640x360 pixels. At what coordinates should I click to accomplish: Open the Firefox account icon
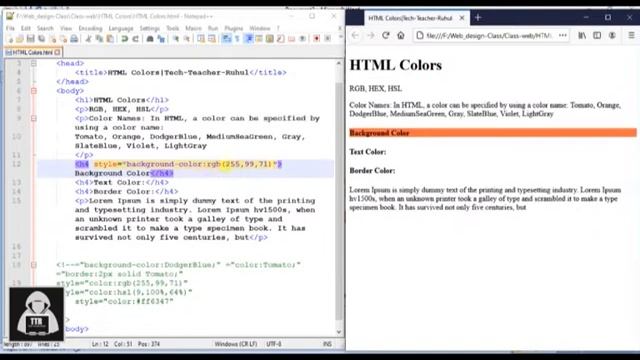click(612, 36)
